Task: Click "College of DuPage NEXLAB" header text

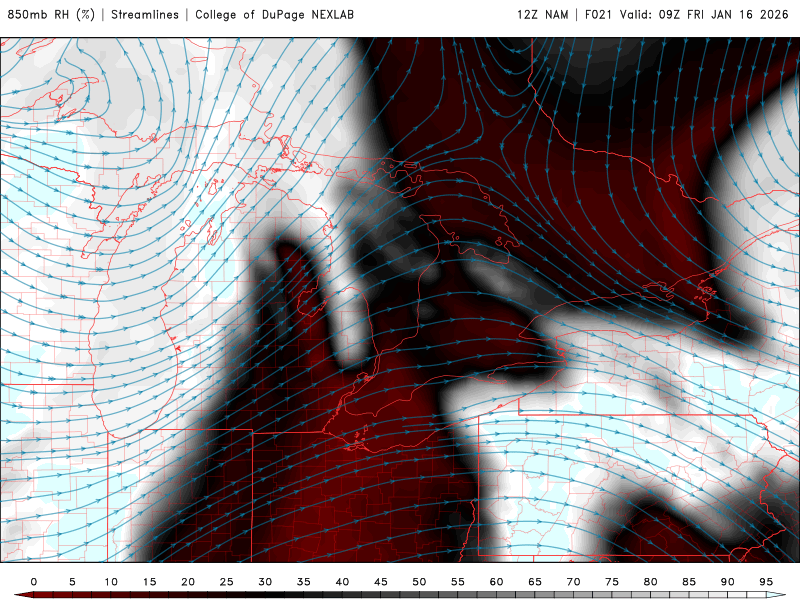Action: (x=274, y=14)
